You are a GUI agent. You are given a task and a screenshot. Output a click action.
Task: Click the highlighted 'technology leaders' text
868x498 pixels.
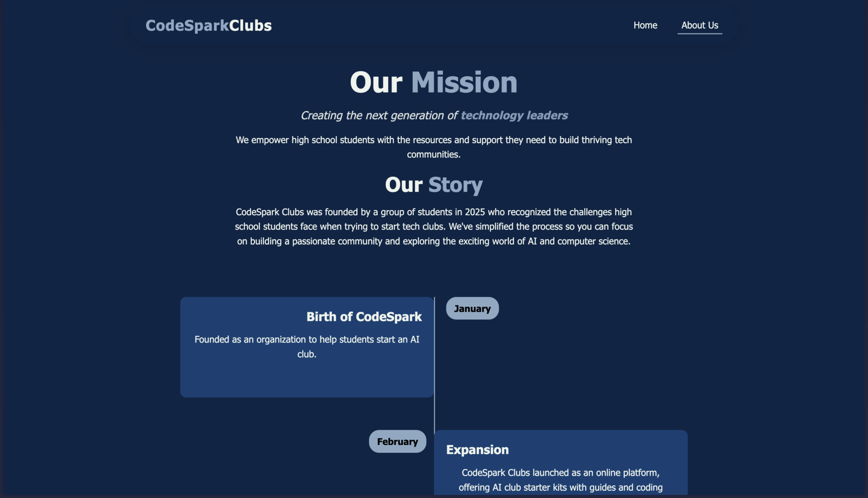[514, 115]
